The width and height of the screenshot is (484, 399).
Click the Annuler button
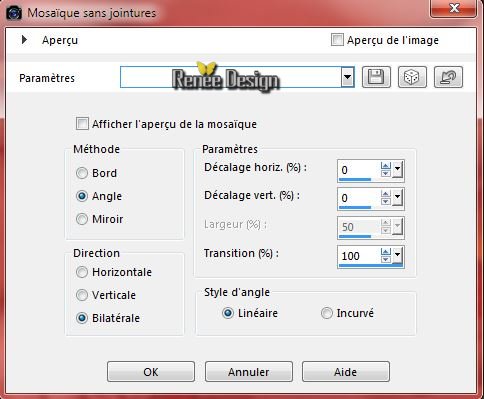(x=249, y=372)
